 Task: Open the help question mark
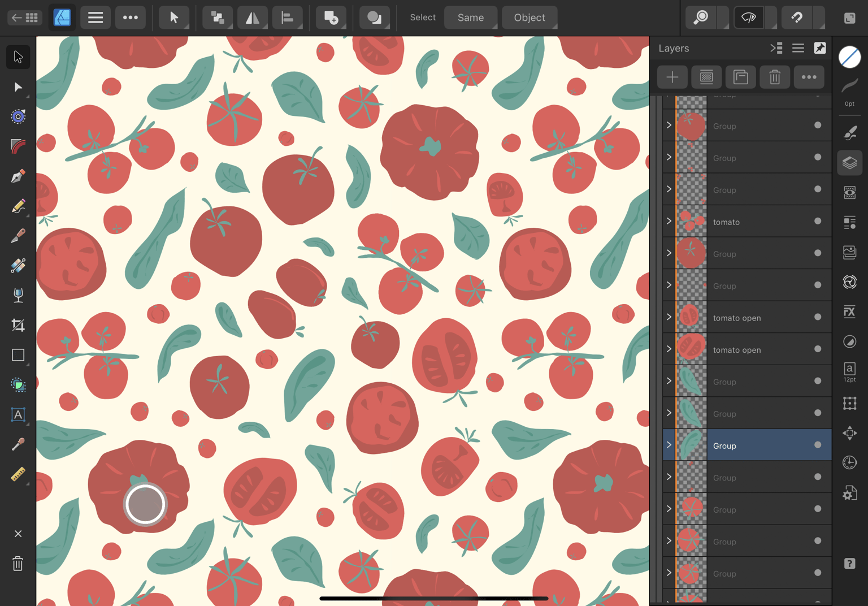[x=850, y=564]
